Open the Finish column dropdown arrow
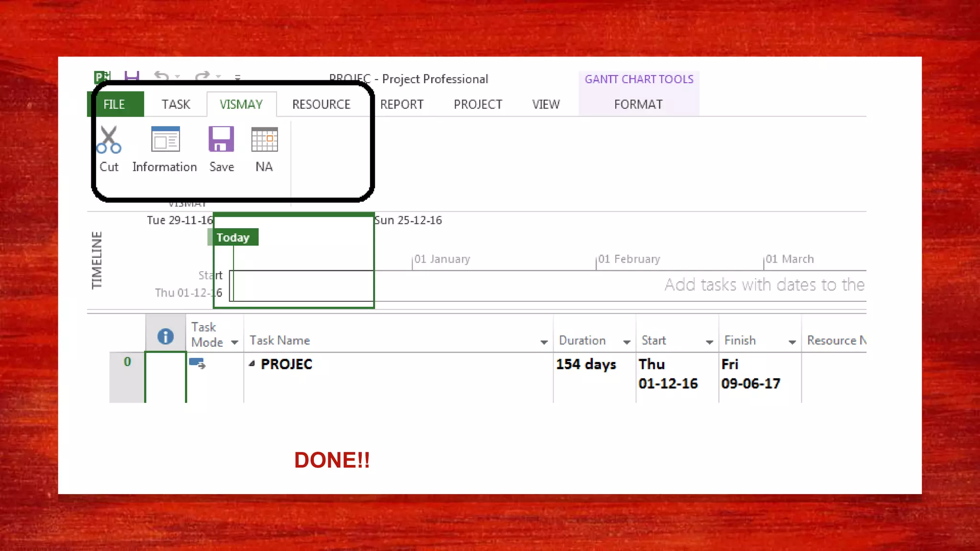980x551 pixels. pyautogui.click(x=792, y=342)
